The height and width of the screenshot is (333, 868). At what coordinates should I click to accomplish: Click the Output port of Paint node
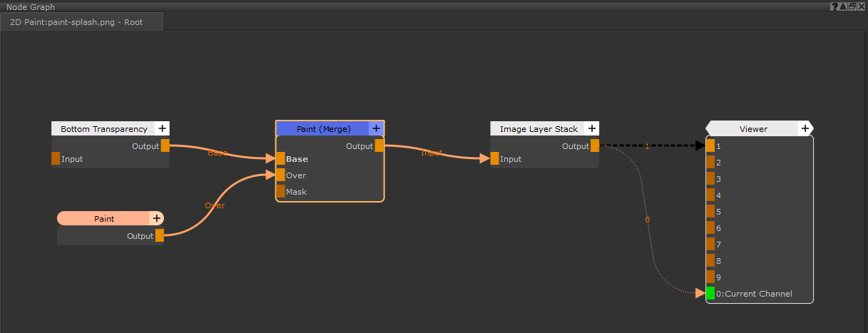(160, 236)
